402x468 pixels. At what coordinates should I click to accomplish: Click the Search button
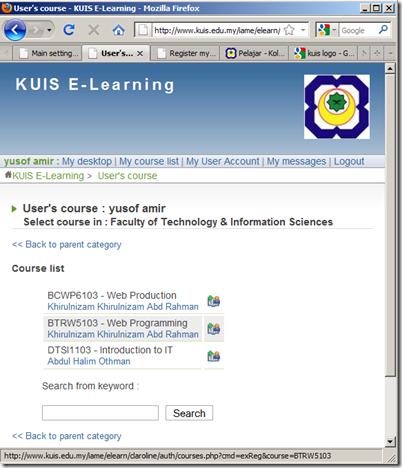pyautogui.click(x=189, y=413)
